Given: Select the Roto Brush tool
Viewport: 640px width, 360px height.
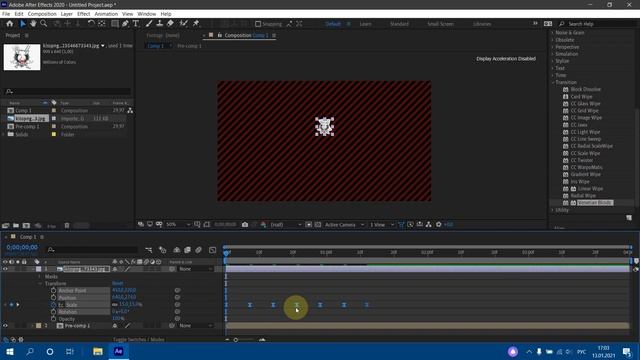Looking at the screenshot, I should (183, 24).
